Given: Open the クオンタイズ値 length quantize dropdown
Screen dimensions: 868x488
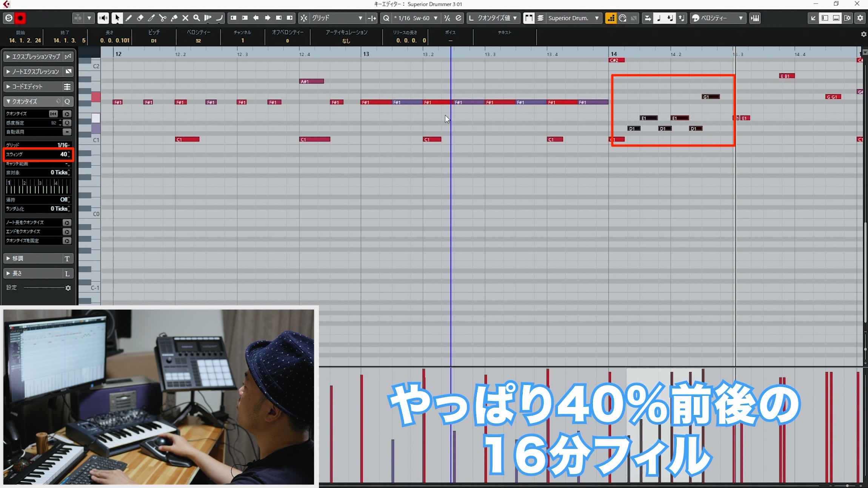Looking at the screenshot, I should pyautogui.click(x=494, y=18).
